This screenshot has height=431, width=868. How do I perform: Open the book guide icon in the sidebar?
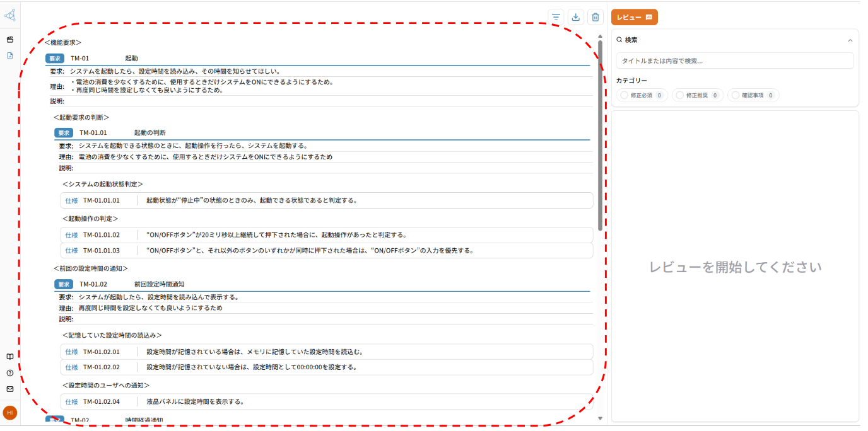pos(10,357)
